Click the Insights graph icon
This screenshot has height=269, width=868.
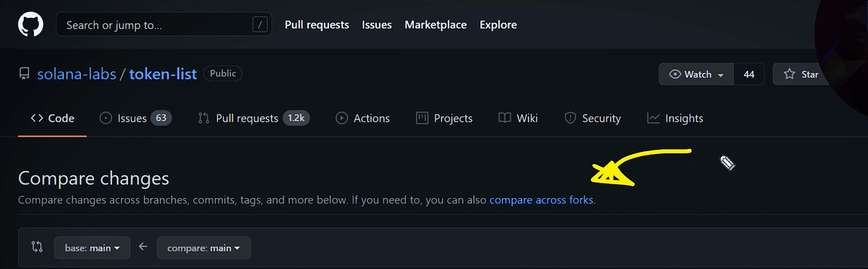click(653, 118)
